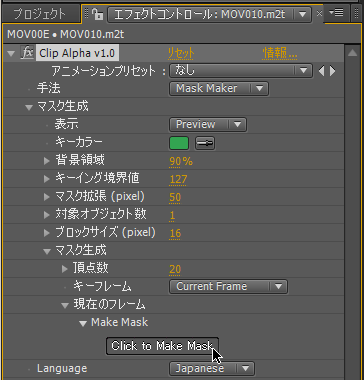Click the リセット link
The width and height of the screenshot is (364, 380).
tap(181, 53)
